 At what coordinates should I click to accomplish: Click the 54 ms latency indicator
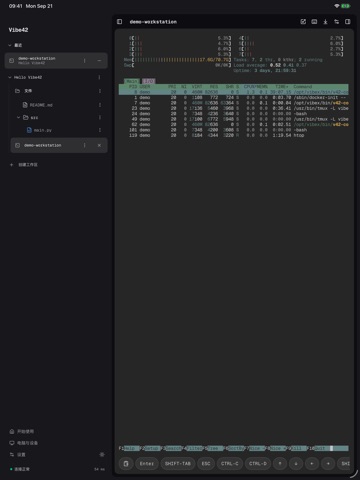coord(99,469)
